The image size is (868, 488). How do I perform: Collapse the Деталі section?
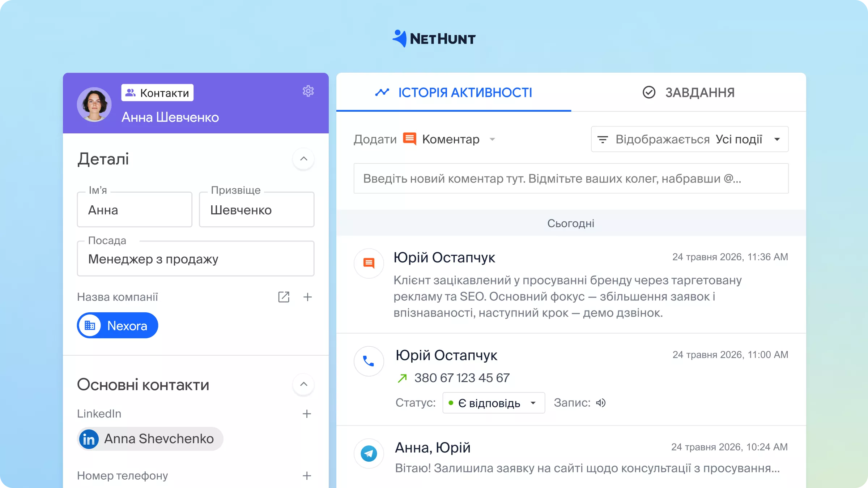pyautogui.click(x=304, y=159)
